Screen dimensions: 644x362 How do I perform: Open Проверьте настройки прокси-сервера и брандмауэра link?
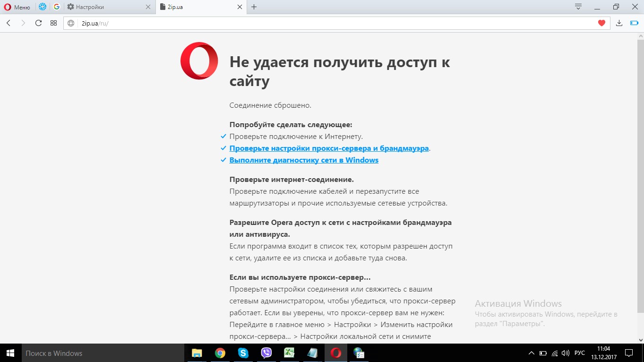click(329, 148)
